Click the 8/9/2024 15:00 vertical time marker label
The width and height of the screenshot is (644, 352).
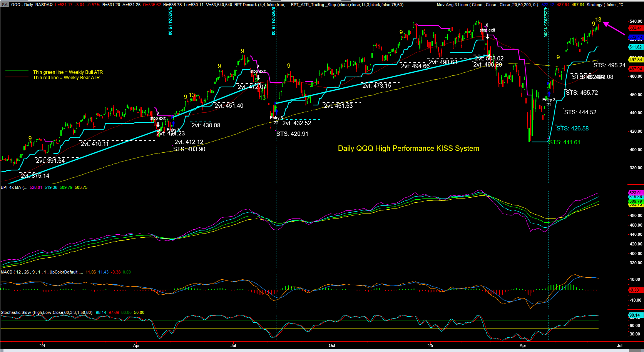point(273,21)
